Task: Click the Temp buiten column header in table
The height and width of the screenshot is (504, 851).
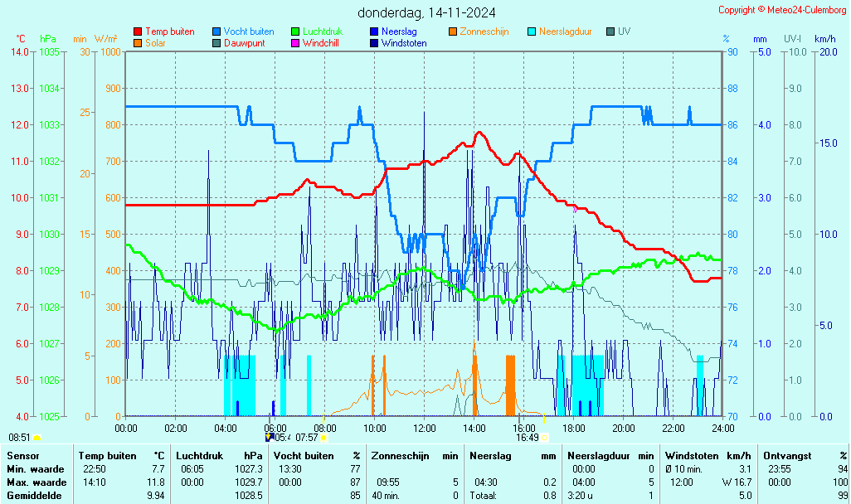Action: pyautogui.click(x=107, y=456)
